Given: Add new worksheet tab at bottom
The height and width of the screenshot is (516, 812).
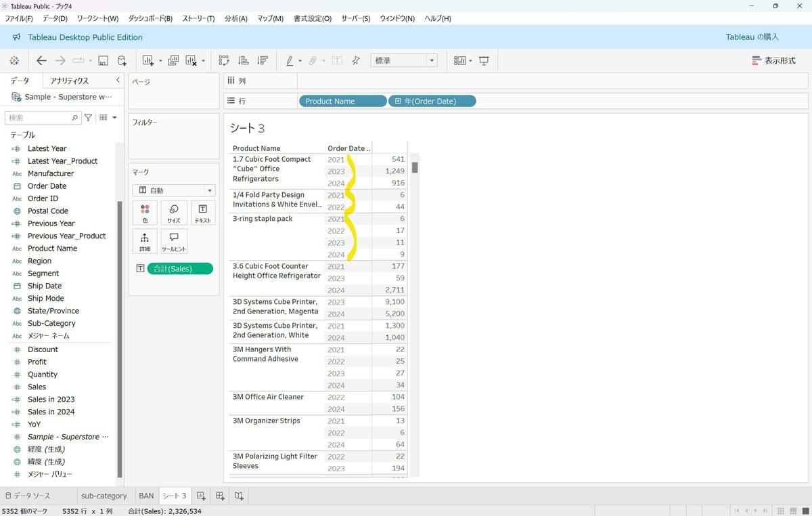Looking at the screenshot, I should pyautogui.click(x=201, y=496).
